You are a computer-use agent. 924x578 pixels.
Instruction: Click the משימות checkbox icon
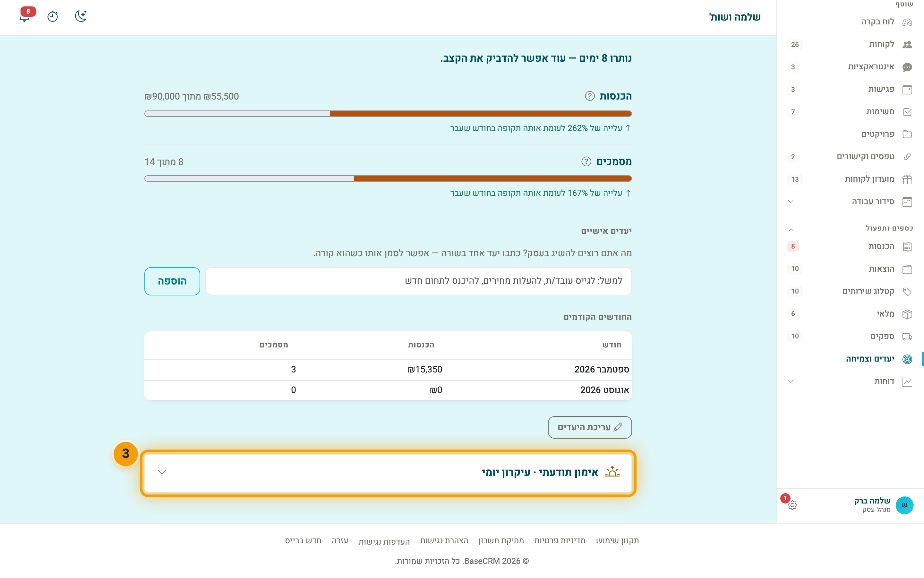(907, 112)
